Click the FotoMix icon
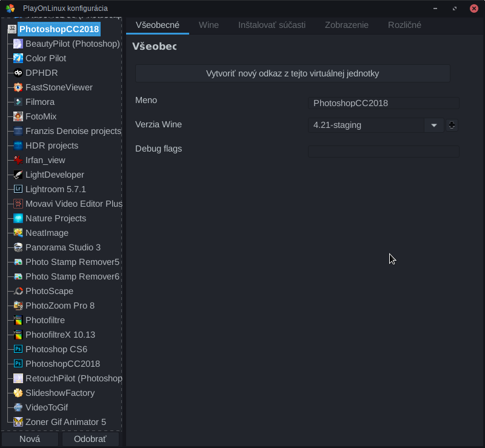 tap(18, 116)
